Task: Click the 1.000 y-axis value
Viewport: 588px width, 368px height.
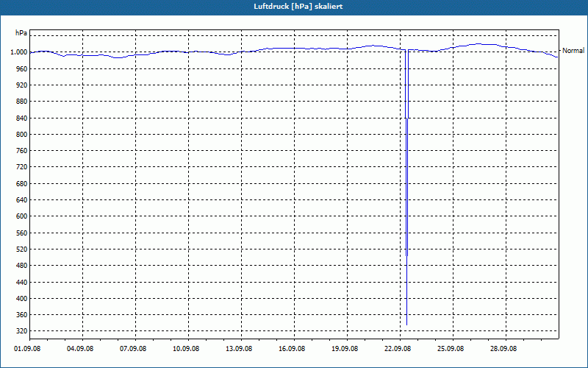Action: click(x=18, y=52)
